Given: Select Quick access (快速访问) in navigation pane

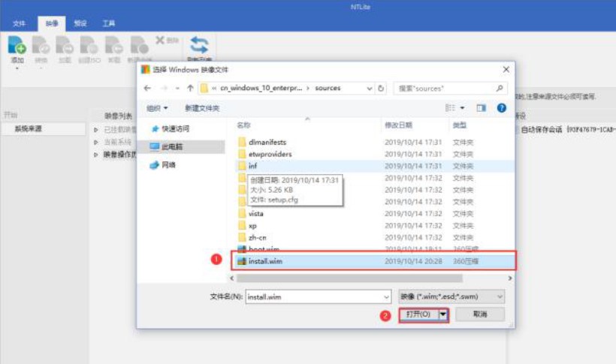Looking at the screenshot, I should point(171,129).
